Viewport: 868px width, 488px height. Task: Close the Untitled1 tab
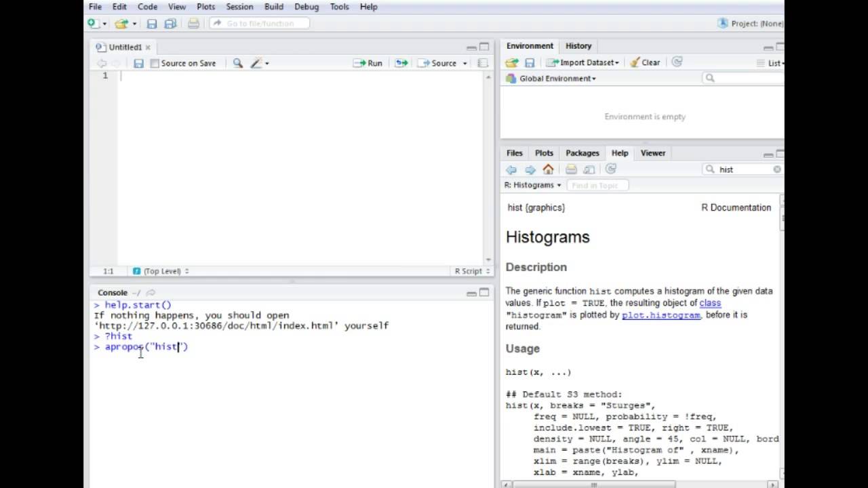click(148, 47)
